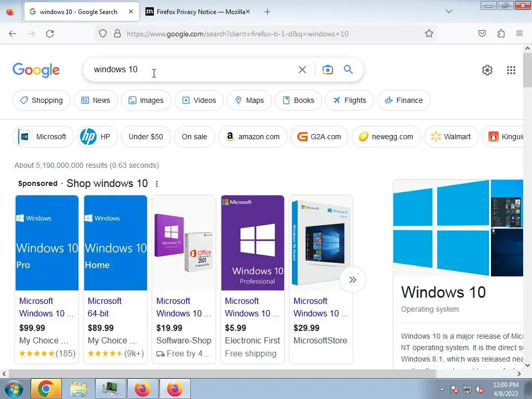The image size is (532, 399).
Task: Switch to windows 10 Google Search tab
Action: tap(82, 12)
